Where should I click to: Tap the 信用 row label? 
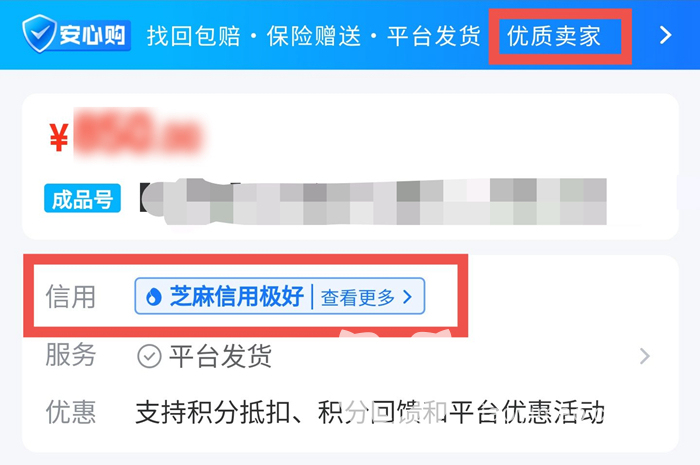coord(71,297)
